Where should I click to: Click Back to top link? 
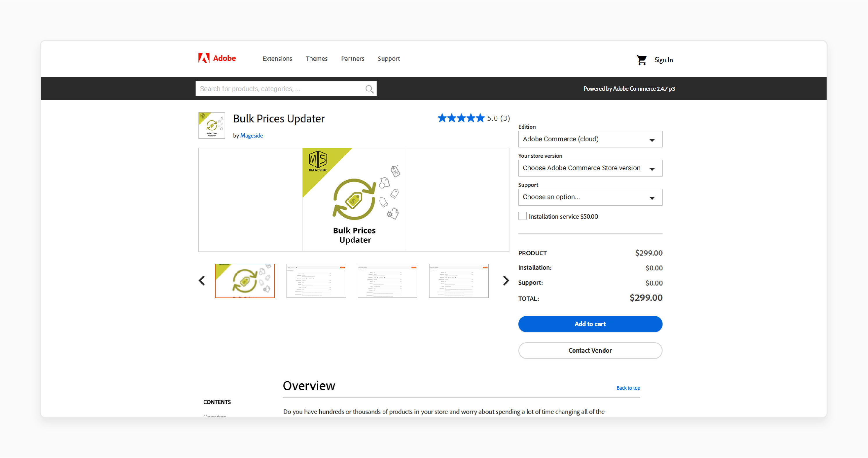click(628, 388)
